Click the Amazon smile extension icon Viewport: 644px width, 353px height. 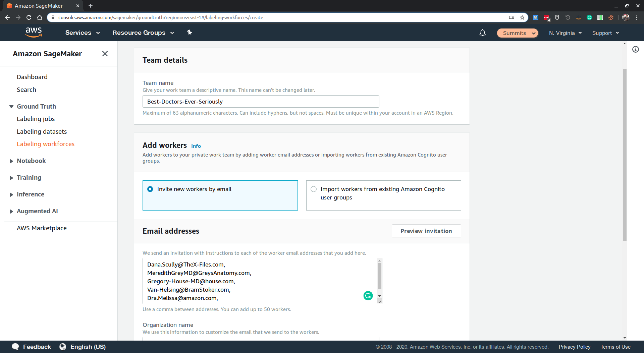pos(579,17)
